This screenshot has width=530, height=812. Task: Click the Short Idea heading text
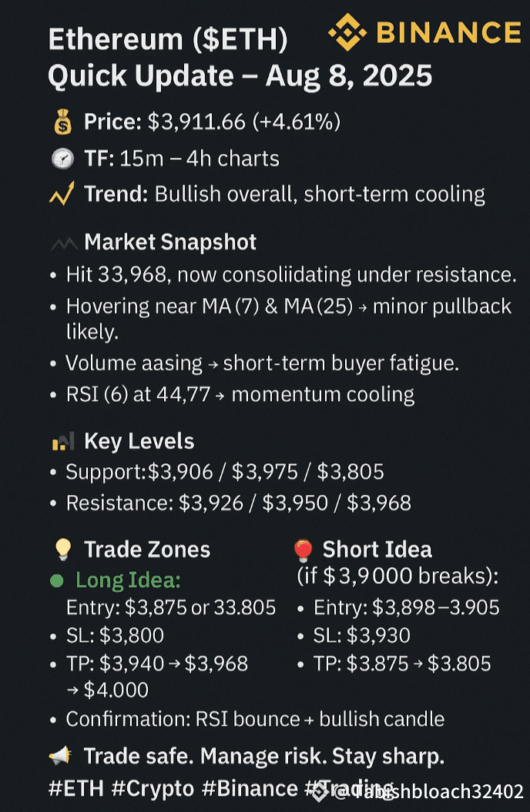click(377, 550)
